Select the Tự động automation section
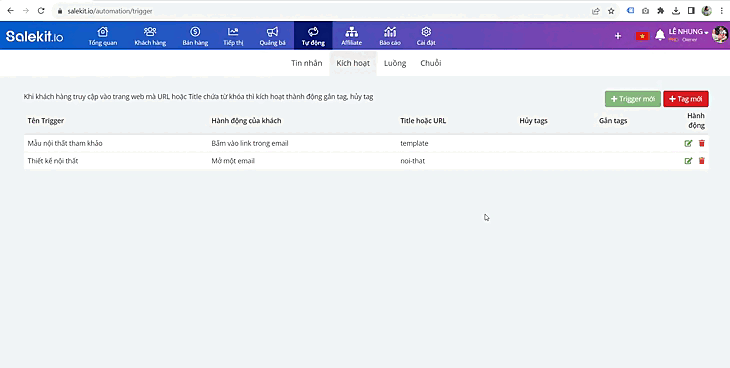This screenshot has height=368, width=730. (x=313, y=36)
